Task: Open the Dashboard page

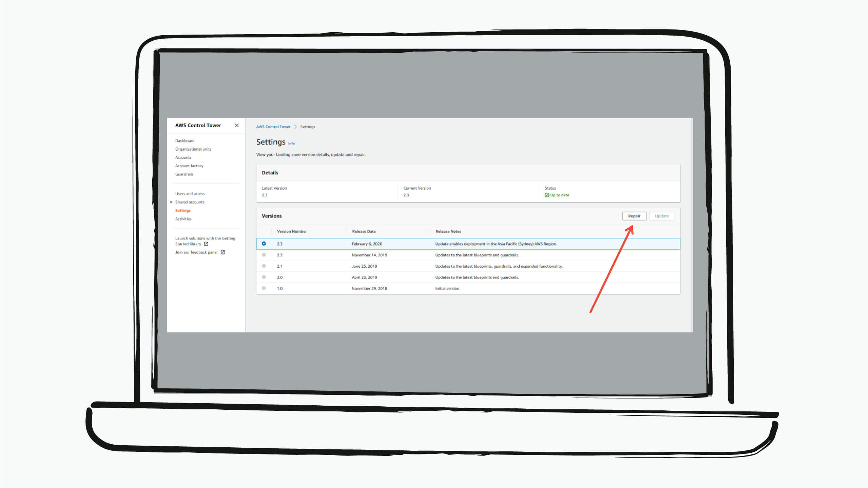Action: [184, 140]
